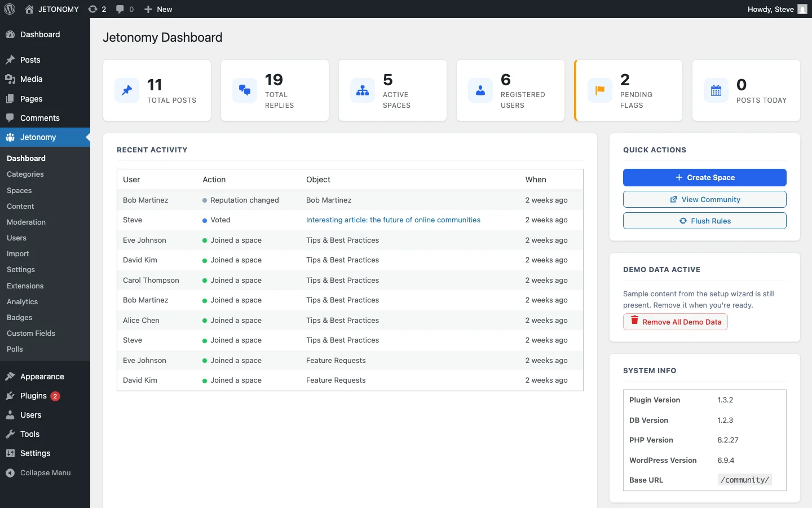The width and height of the screenshot is (812, 508).
Task: Click the WordPress logo in the admin bar
Action: tap(10, 9)
